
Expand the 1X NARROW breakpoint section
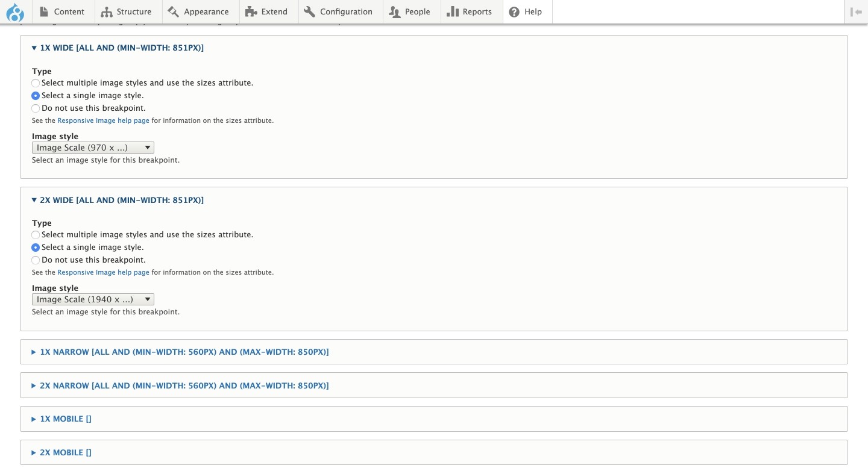point(184,352)
